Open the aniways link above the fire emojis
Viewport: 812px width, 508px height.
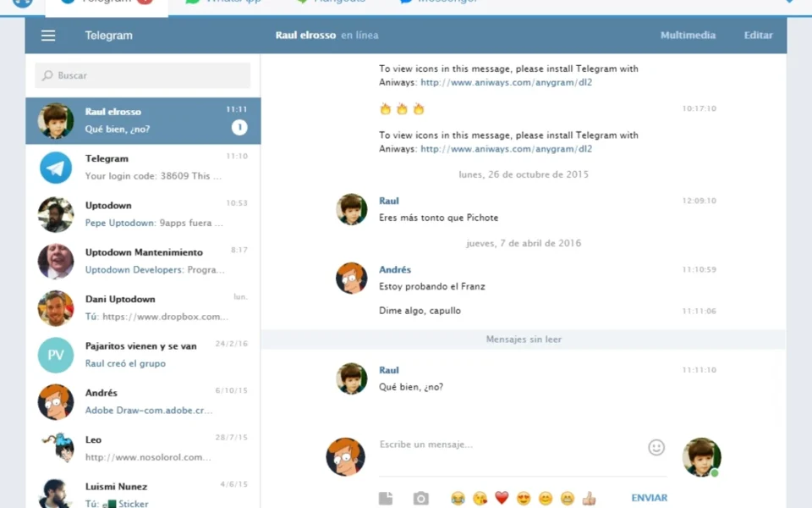coord(506,82)
